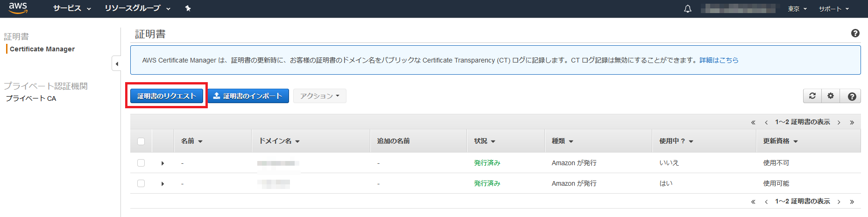Sort by the 名前 column header
Image resolution: width=868 pixels, height=217 pixels.
[x=192, y=141]
